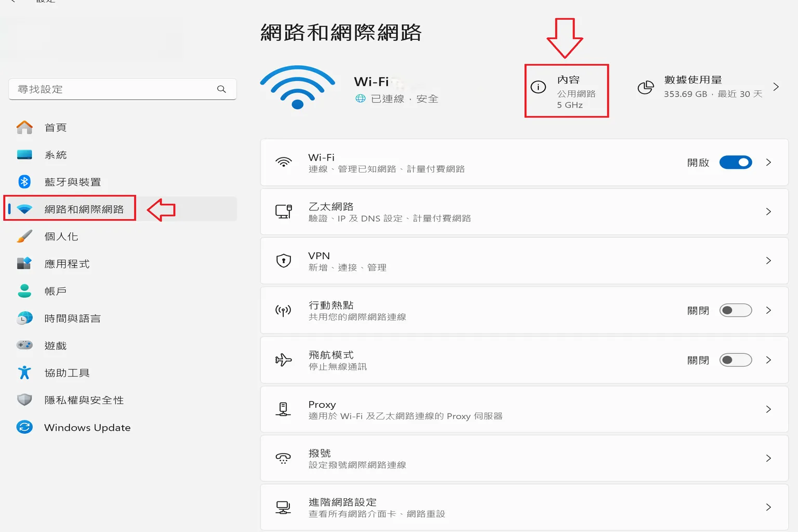798x532 pixels.
Task: Click the 撥號 telephone icon
Action: tap(284, 458)
